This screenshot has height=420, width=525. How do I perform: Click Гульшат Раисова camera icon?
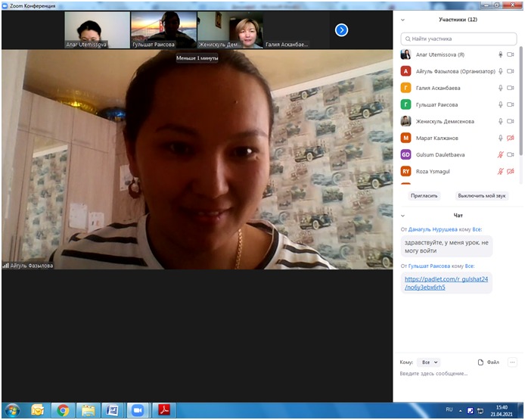pyautogui.click(x=510, y=105)
